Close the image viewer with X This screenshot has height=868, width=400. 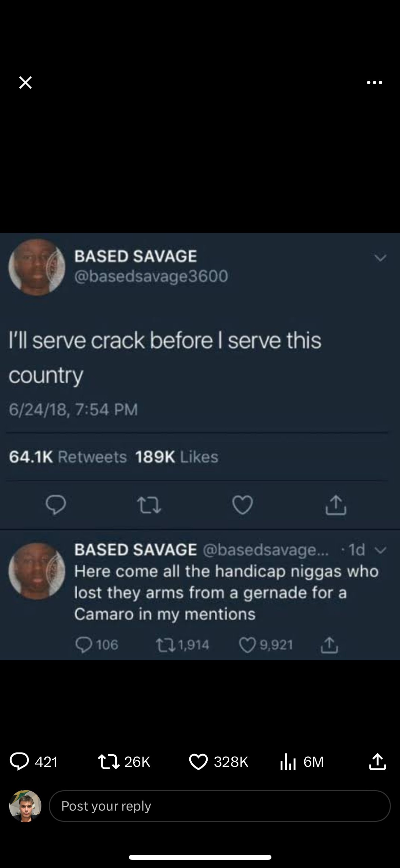pos(25,83)
